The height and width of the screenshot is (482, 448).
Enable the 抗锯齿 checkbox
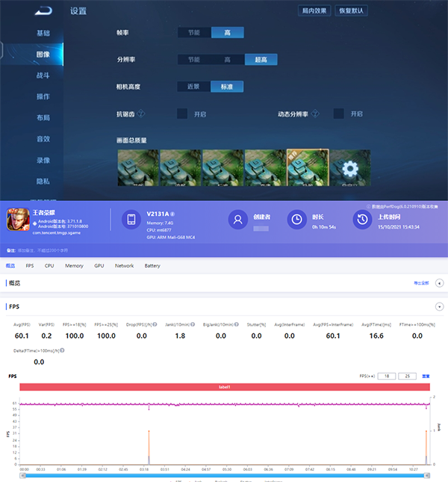click(182, 114)
